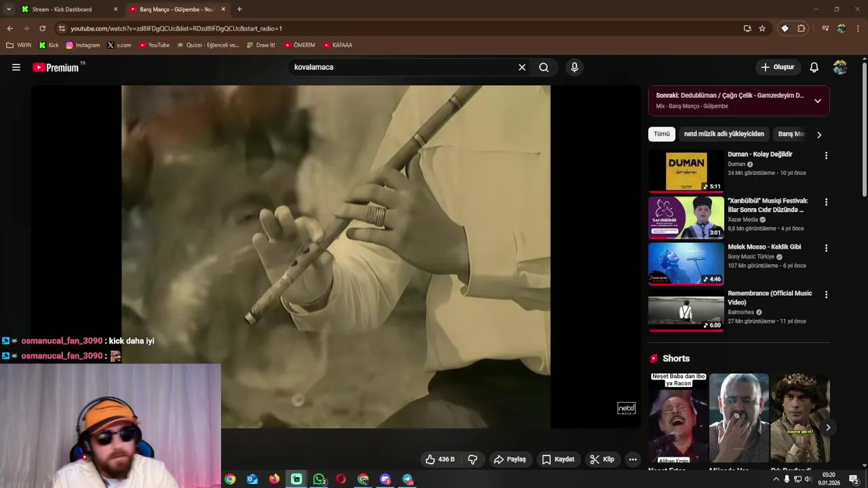Open options for Xanbülbül Musiqi Festivalı video
Image resolution: width=868 pixels, height=488 pixels.
(x=826, y=202)
